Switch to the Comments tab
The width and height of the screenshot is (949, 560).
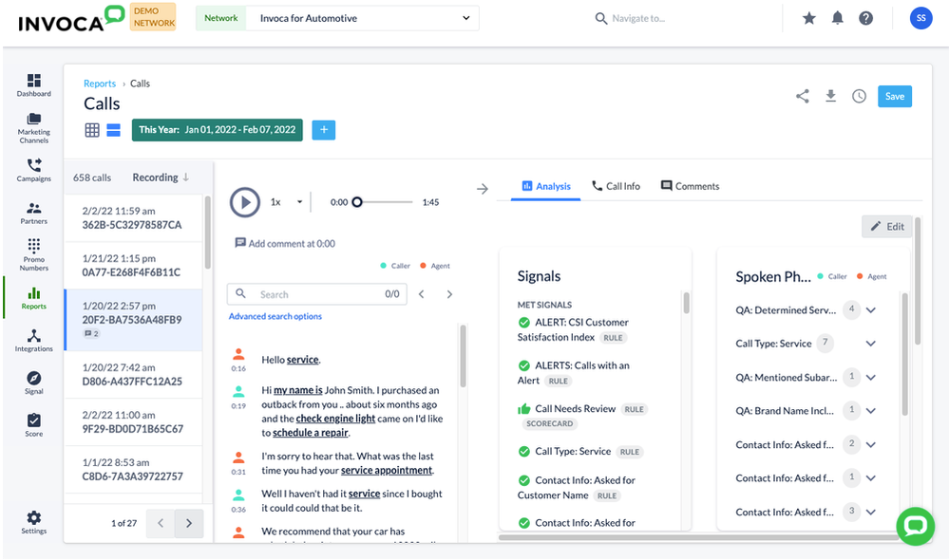pyautogui.click(x=690, y=186)
